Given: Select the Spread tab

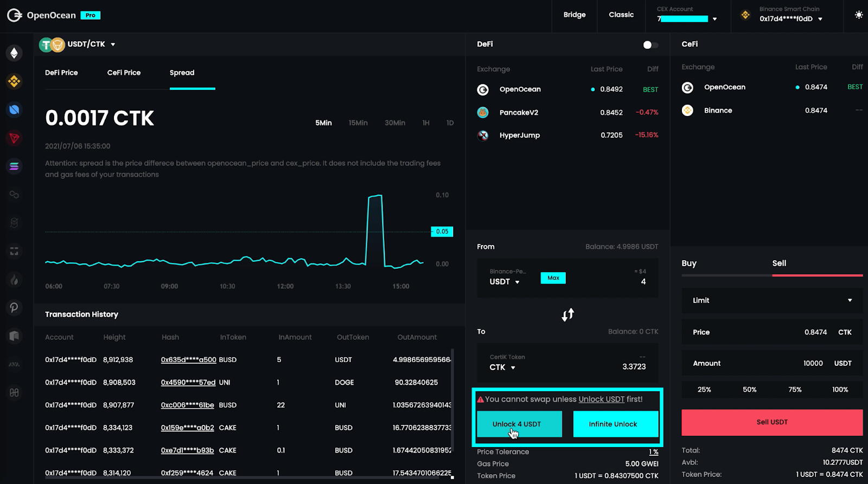Looking at the screenshot, I should pyautogui.click(x=182, y=73).
